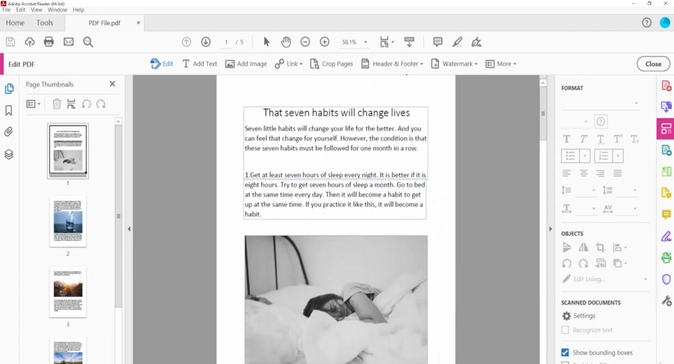Collapse the right Format pane arrow

(550, 229)
